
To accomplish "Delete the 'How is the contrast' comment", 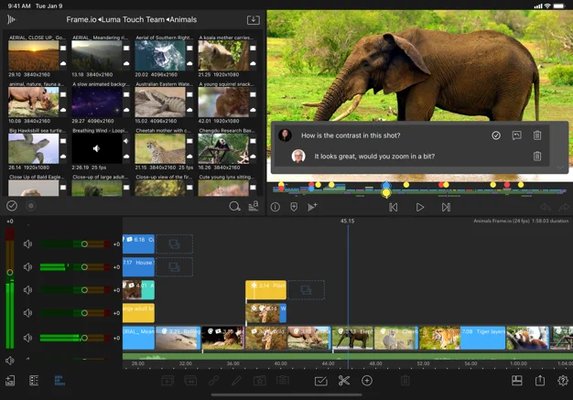I will 537,136.
